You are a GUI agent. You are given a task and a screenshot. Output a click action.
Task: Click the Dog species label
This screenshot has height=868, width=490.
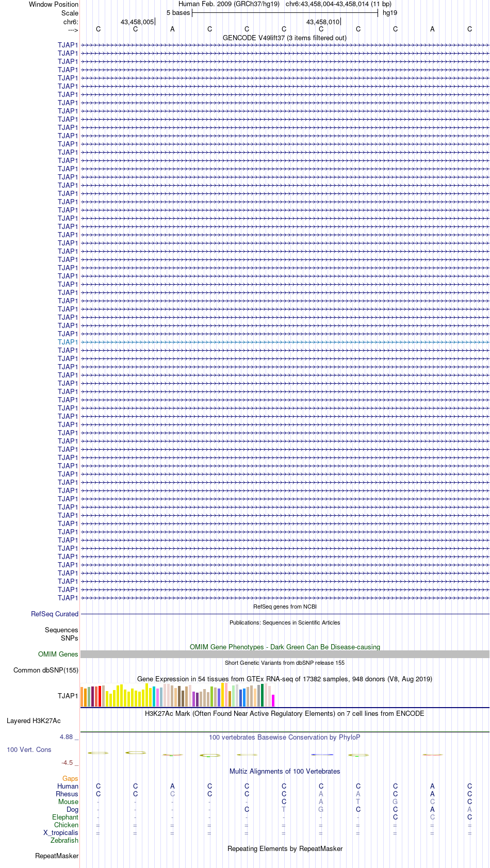pos(73,810)
